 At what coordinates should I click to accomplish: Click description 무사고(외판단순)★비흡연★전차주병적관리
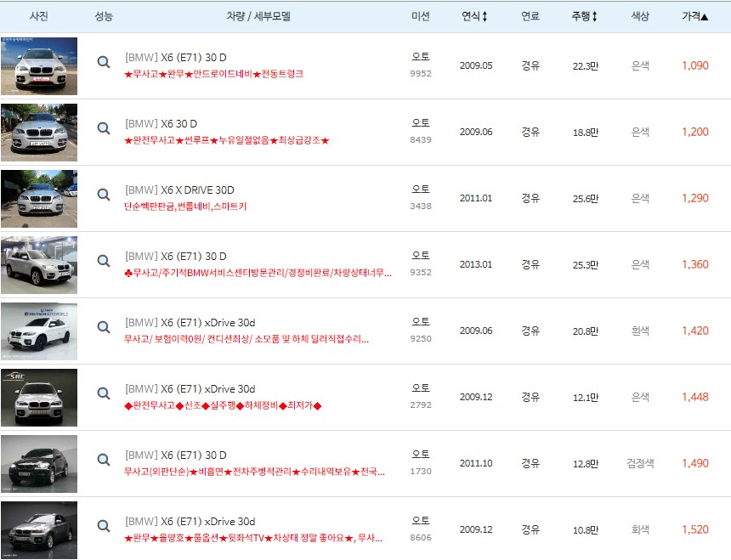254,472
